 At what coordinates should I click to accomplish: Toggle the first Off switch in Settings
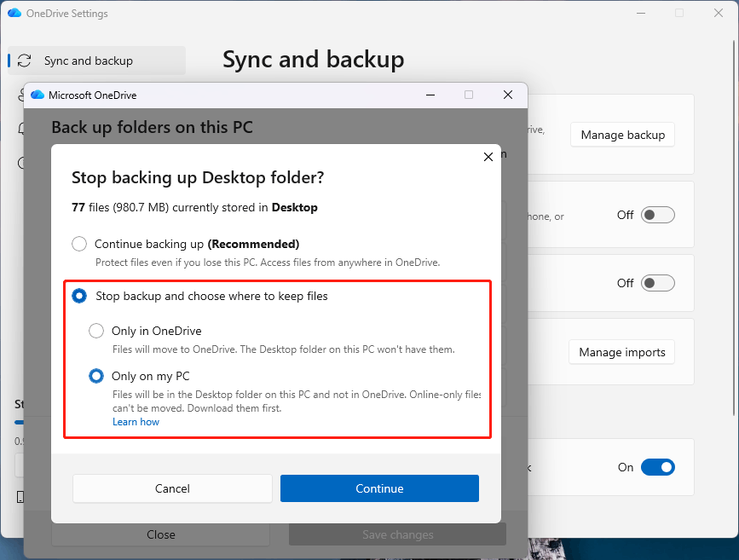[658, 215]
